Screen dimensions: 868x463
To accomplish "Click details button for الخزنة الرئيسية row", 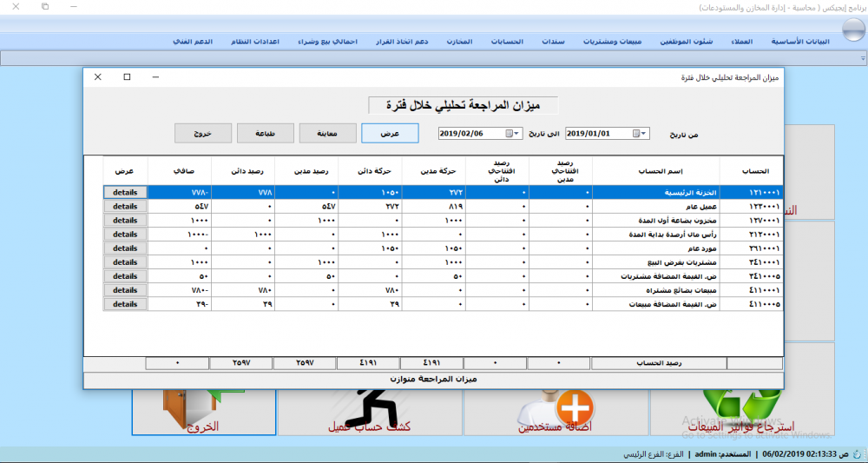I will [125, 192].
